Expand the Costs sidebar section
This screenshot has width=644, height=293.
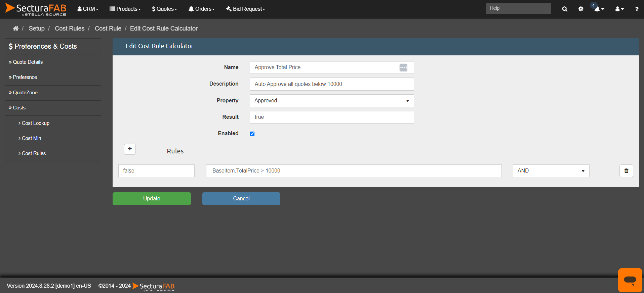click(19, 108)
